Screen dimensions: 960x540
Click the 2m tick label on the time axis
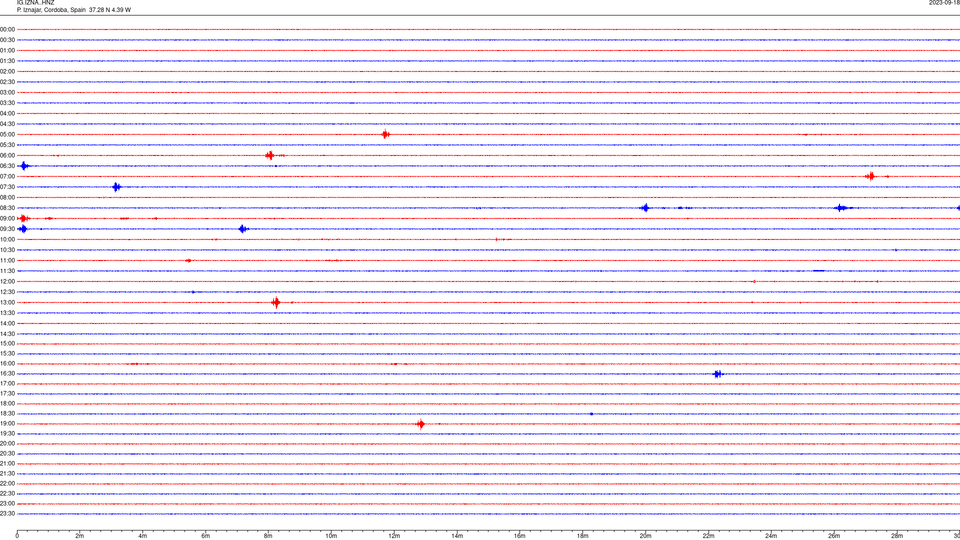pos(80,536)
